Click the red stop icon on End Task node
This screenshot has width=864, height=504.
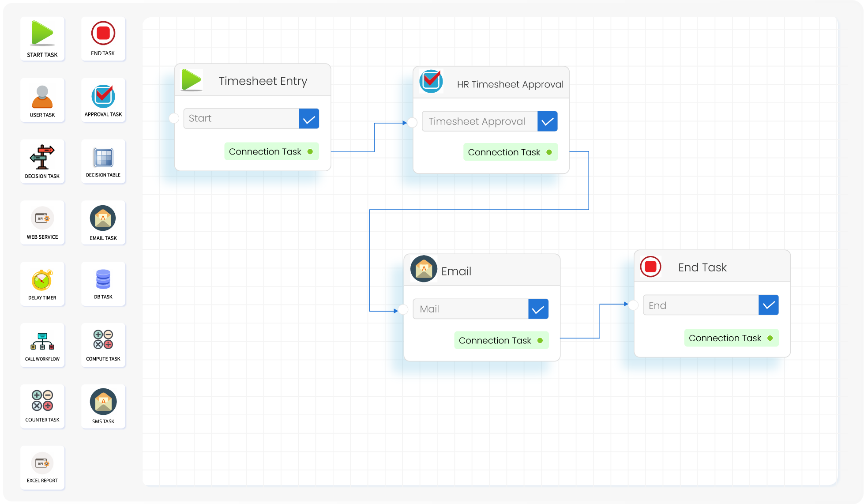coord(650,267)
